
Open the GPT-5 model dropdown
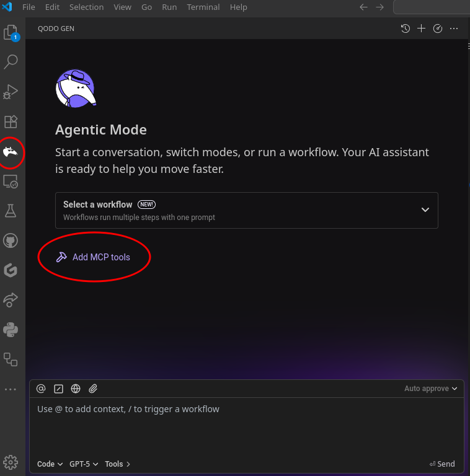84,464
